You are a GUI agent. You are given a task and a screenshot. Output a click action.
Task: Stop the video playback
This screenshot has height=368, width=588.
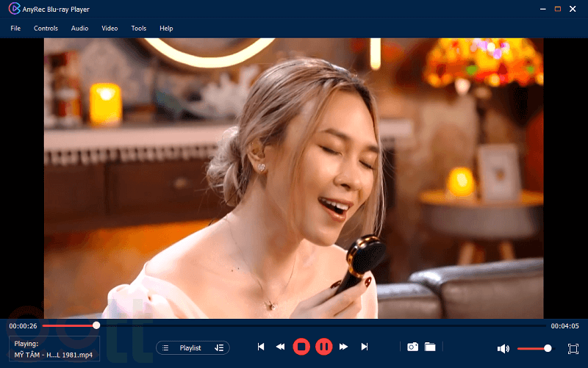point(301,347)
